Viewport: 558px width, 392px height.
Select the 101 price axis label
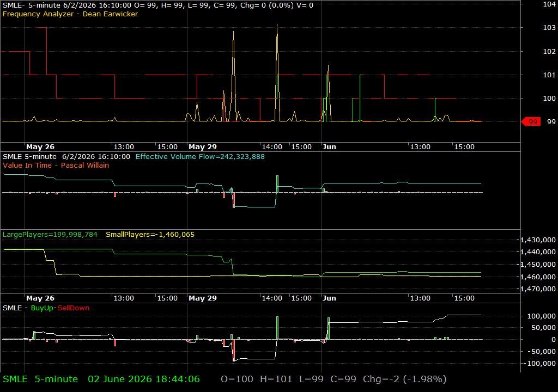(549, 75)
